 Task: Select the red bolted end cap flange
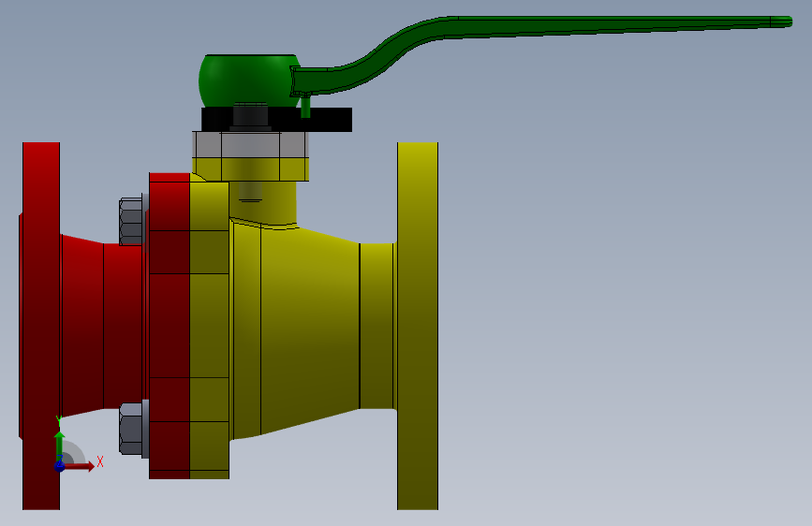click(x=170, y=326)
